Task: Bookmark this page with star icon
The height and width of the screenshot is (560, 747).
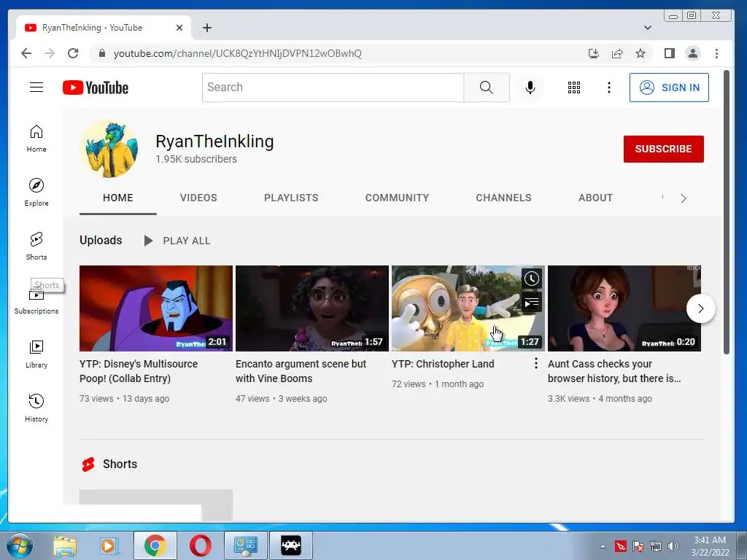Action: 640,53
